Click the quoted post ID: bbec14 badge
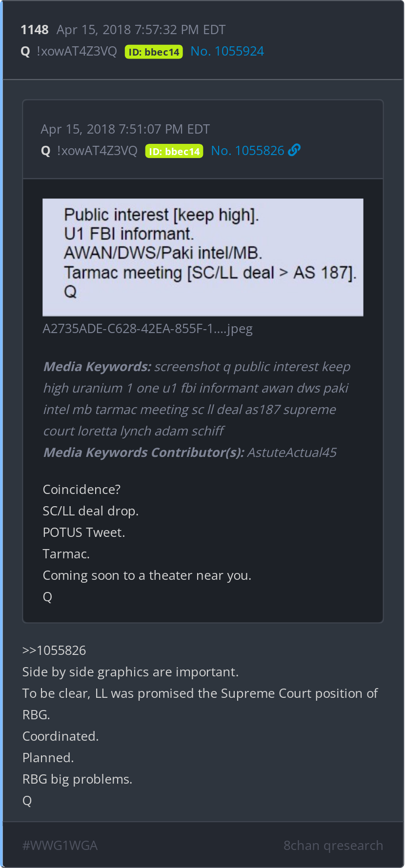The image size is (405, 868). click(x=174, y=151)
